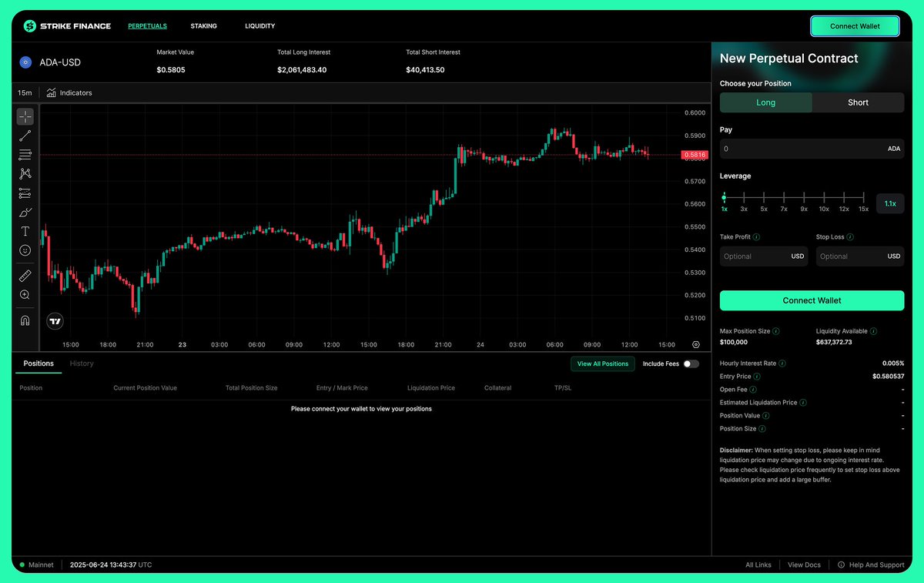Show Position Value info icon
The image size is (924, 583).
(766, 416)
